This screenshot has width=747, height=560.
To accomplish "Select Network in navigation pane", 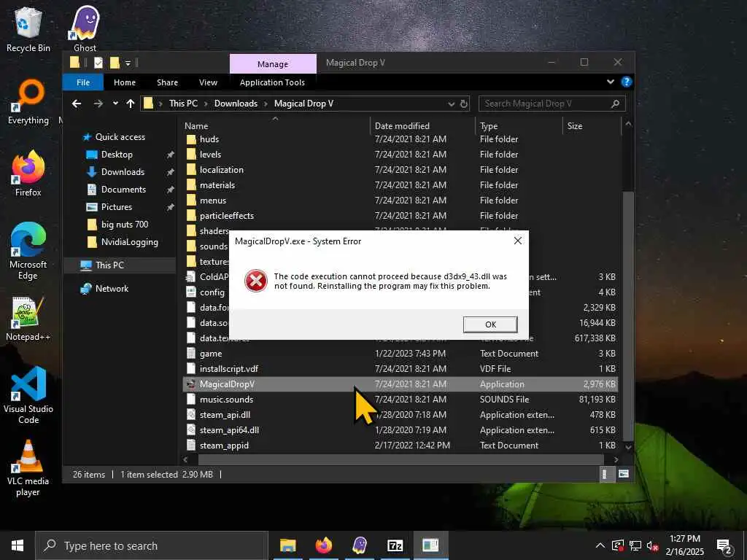I will click(112, 289).
